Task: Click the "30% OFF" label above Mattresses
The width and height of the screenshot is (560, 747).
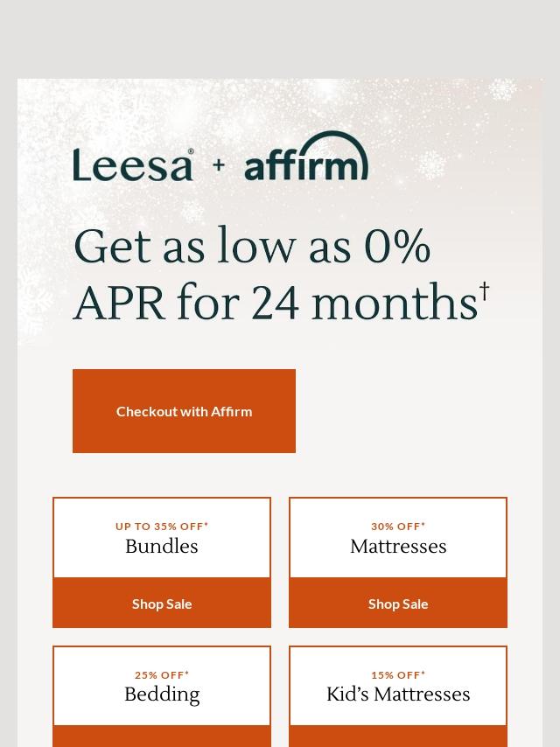Action: click(x=398, y=527)
